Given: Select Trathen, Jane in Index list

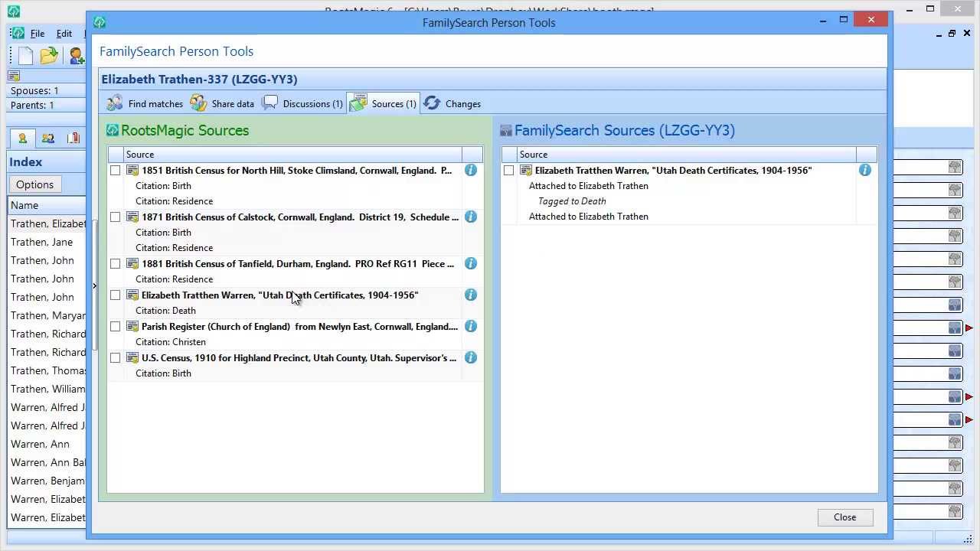Looking at the screenshot, I should coord(42,242).
